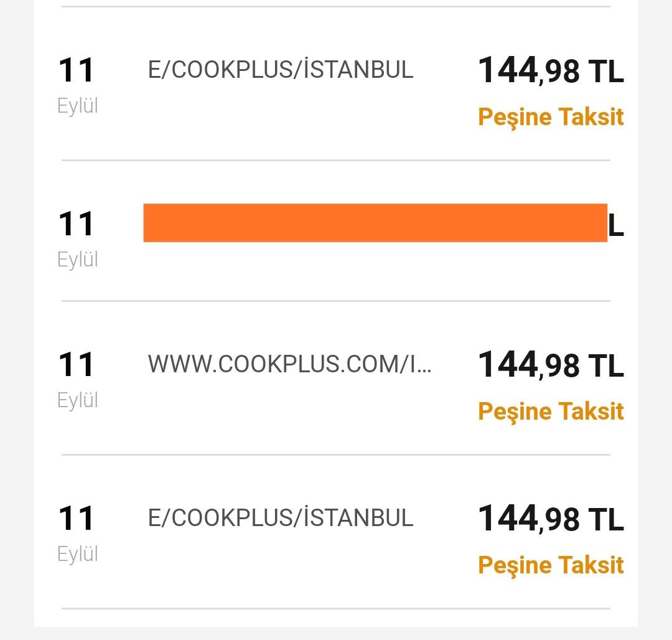Tap Peşine Taksit under the WWW.COOKPLUS.COM transaction
The image size is (672, 640).
tap(551, 412)
